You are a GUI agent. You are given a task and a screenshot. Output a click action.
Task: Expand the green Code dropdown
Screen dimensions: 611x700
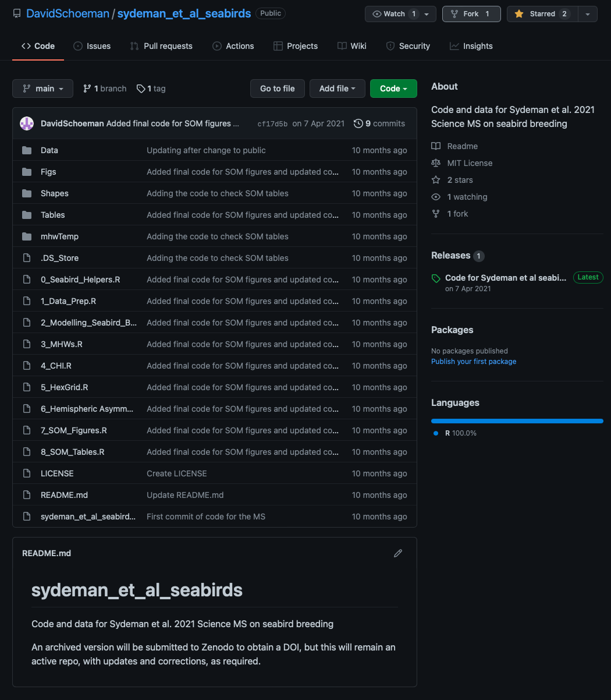393,89
